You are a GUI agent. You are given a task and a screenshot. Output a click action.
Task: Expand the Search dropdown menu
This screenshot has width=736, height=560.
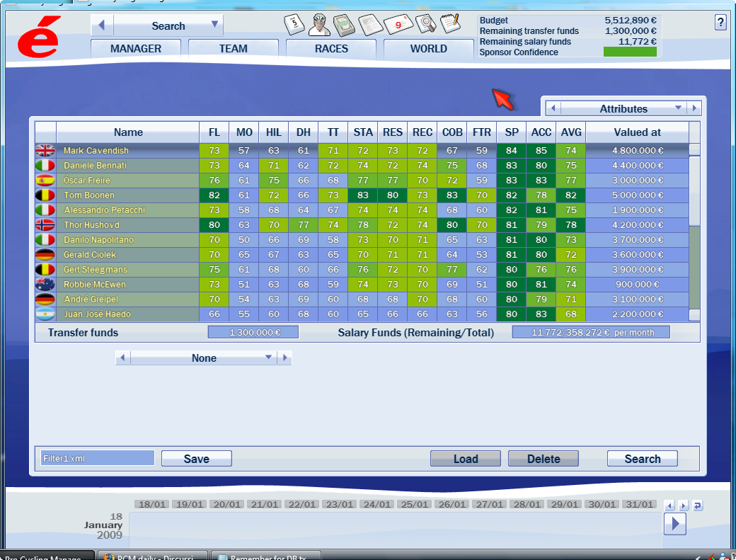(x=214, y=25)
